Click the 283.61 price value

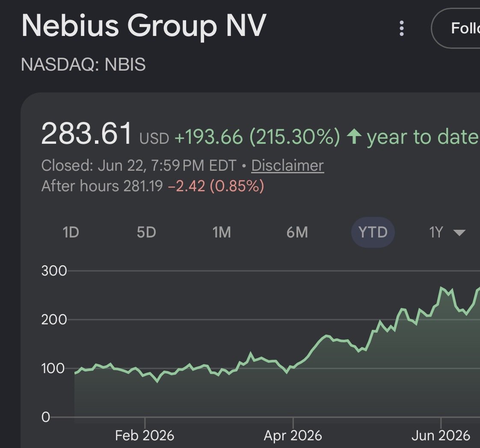[x=87, y=134]
